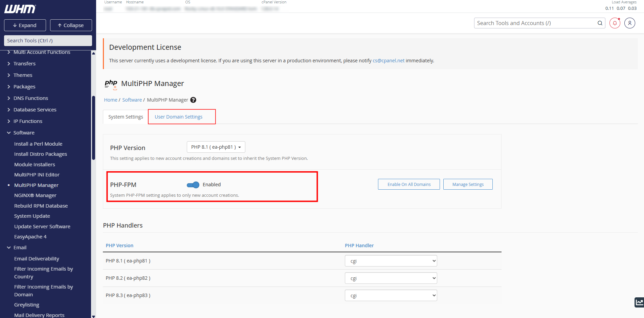The width and height of the screenshot is (644, 318).
Task: Click the Collapse all button
Action: coord(71,25)
